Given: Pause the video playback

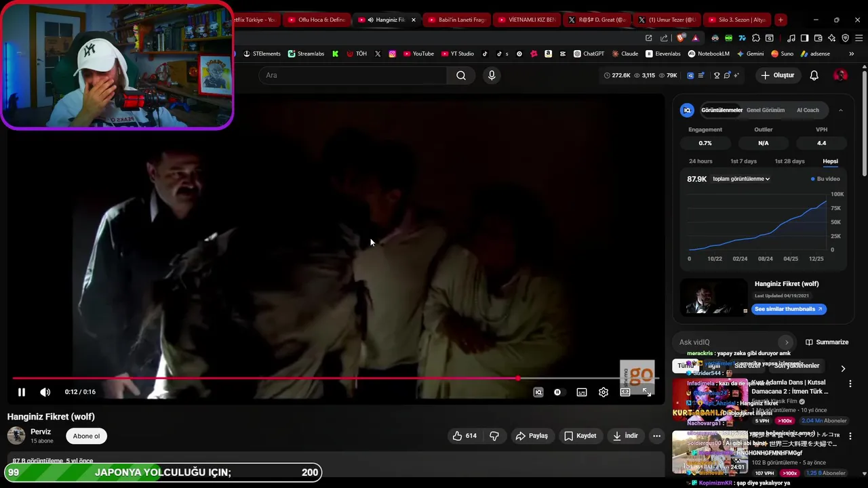Looking at the screenshot, I should (22, 392).
